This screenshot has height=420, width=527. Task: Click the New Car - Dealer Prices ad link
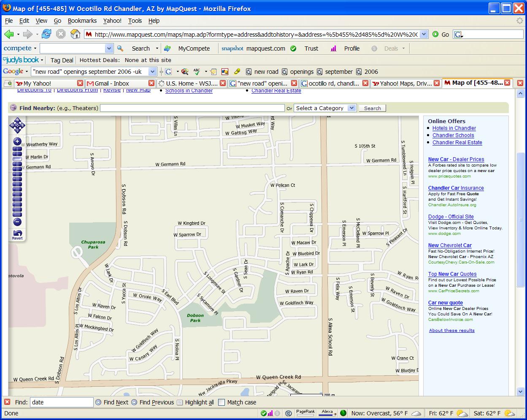coord(456,159)
